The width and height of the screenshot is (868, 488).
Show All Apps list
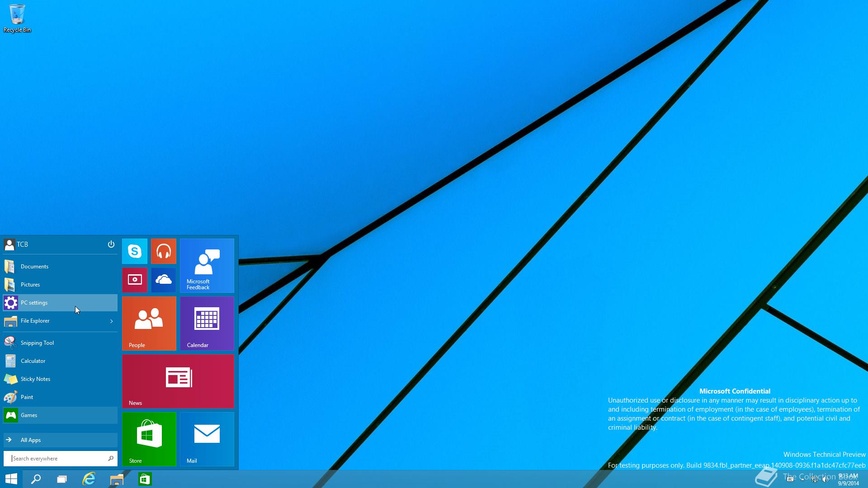click(x=60, y=440)
